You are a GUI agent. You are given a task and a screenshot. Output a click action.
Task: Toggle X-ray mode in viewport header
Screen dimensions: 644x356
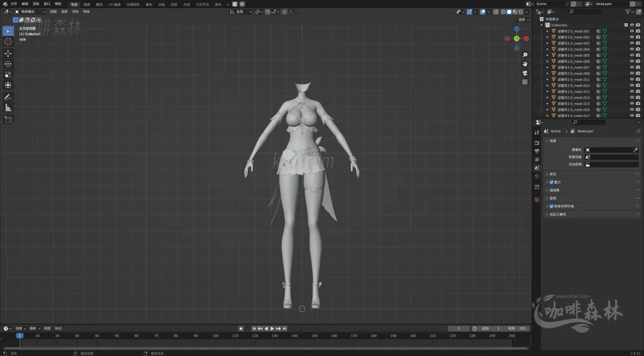click(496, 12)
